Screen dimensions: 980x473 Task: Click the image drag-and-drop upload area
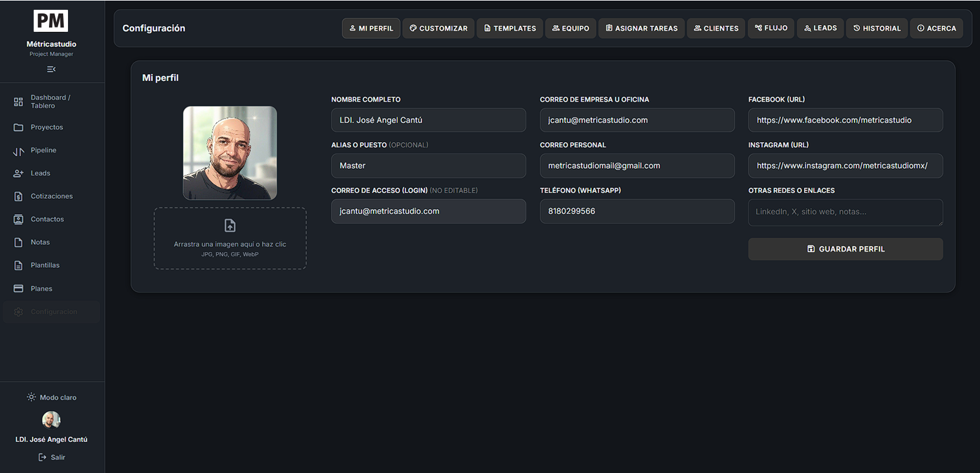[230, 238]
